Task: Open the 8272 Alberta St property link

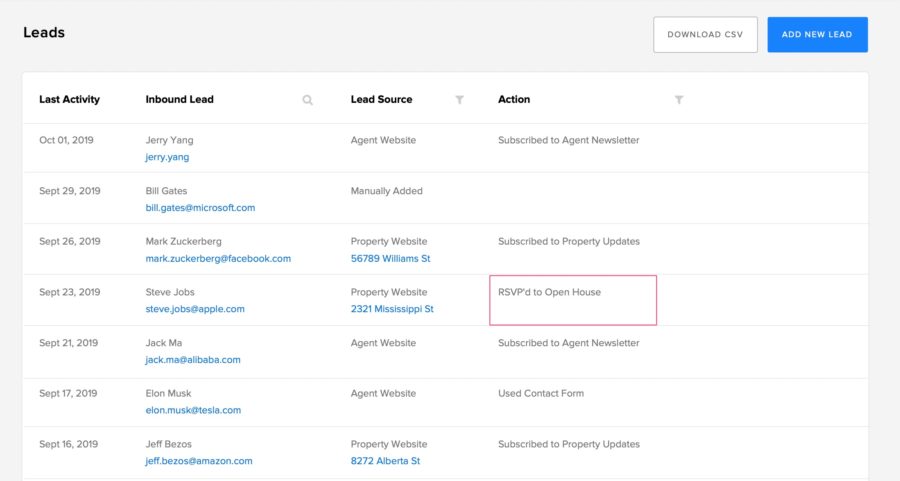Action: pyautogui.click(x=385, y=461)
